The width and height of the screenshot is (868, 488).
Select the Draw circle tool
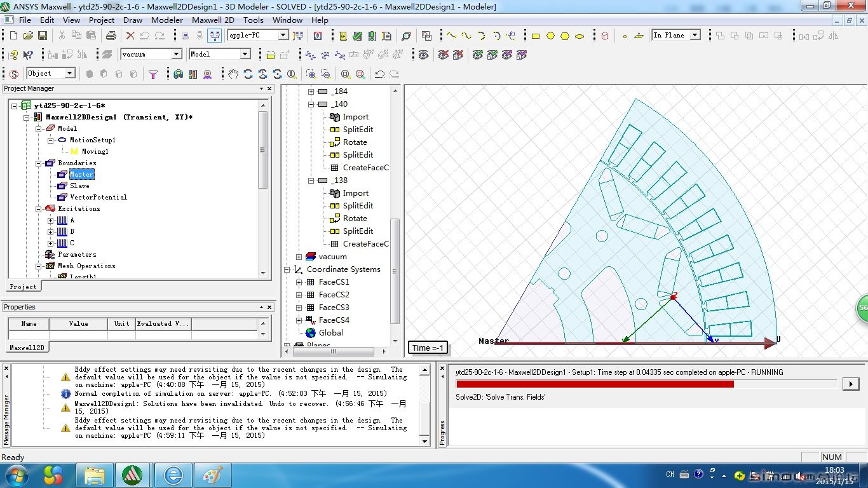point(550,36)
